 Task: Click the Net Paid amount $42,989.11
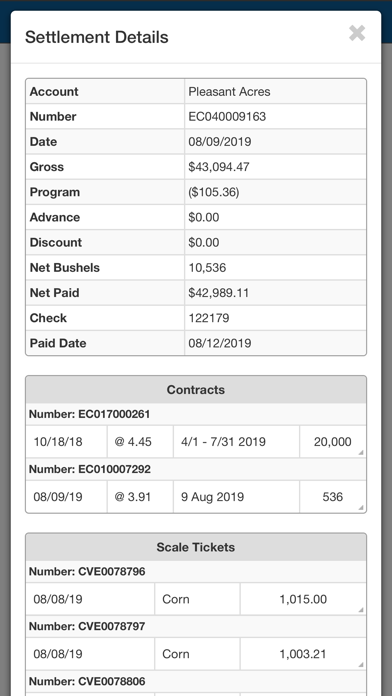[x=218, y=293]
